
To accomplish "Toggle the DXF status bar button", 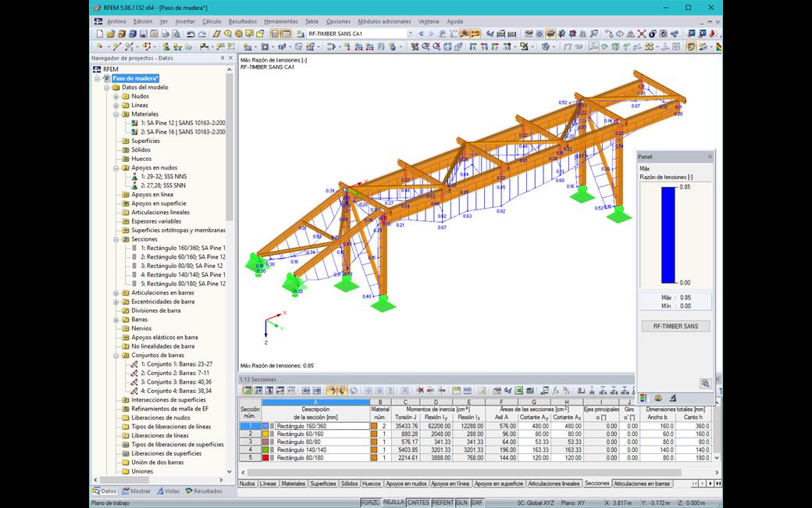I will (477, 503).
